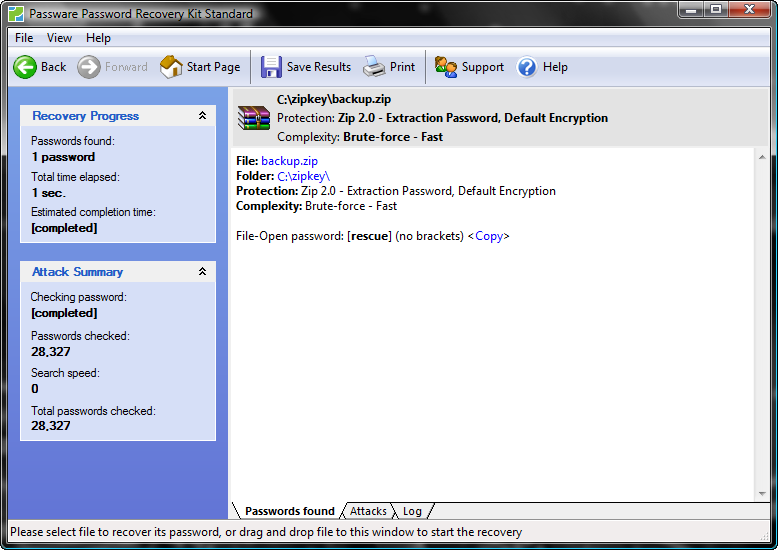Click Copy link next to password
778x550 pixels.
click(489, 236)
